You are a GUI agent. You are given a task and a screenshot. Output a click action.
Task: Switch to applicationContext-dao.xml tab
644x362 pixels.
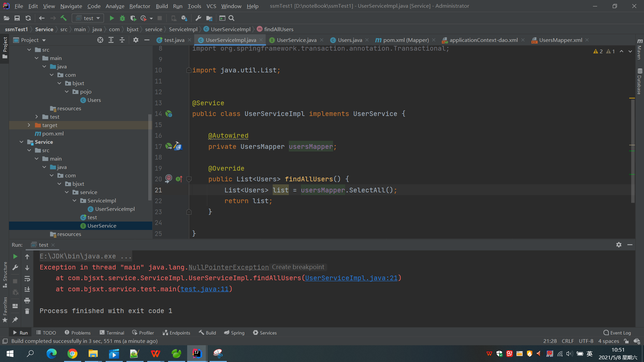tap(483, 40)
